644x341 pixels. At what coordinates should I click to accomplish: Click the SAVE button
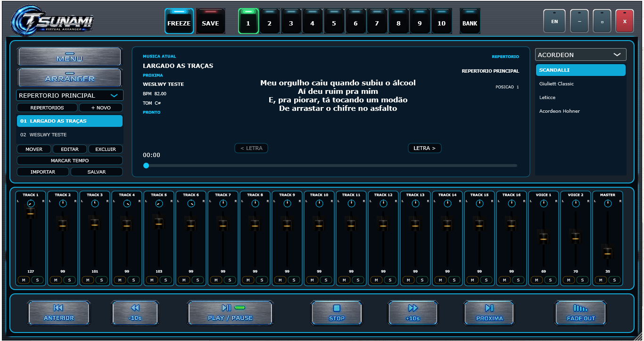[x=210, y=22]
